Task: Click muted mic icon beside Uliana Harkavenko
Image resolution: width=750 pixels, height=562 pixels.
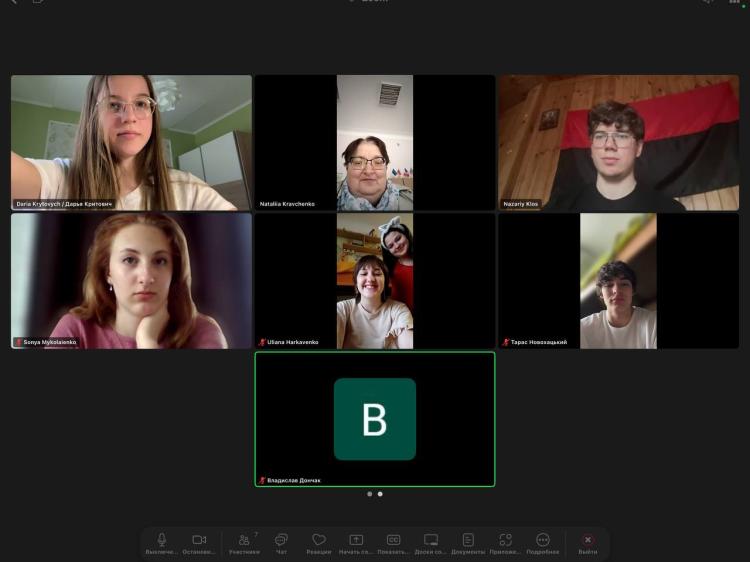Action: (x=262, y=342)
